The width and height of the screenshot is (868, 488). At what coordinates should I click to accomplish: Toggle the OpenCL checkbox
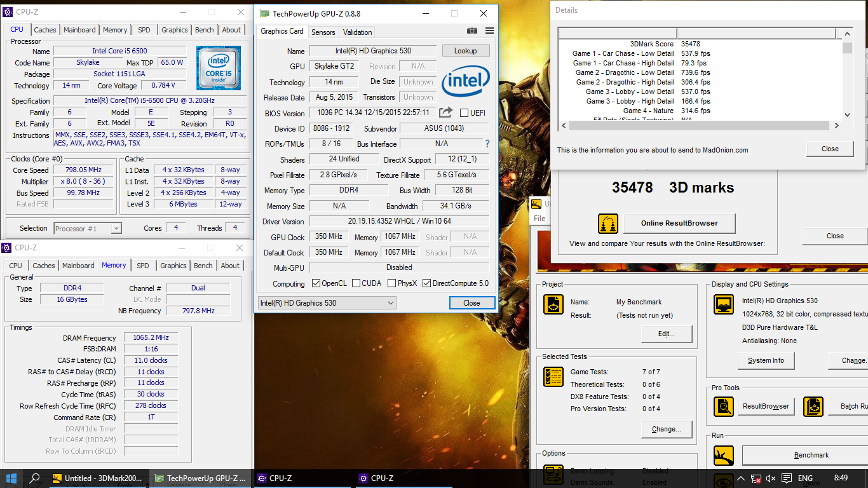[x=316, y=283]
